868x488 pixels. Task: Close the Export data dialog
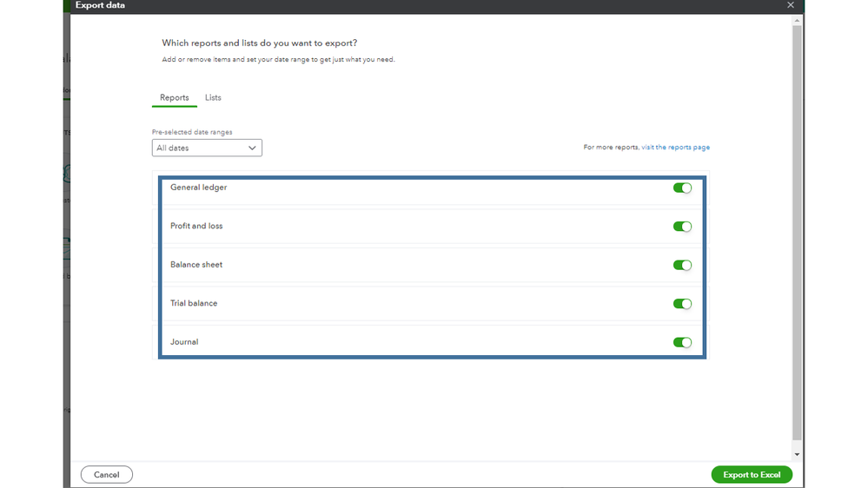tap(791, 5)
